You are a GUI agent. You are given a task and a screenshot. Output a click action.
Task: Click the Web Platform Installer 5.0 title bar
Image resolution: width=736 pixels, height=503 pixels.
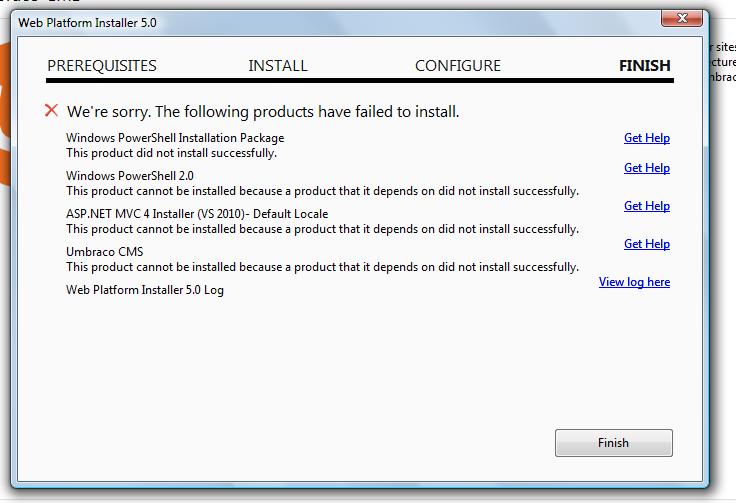[x=329, y=23]
